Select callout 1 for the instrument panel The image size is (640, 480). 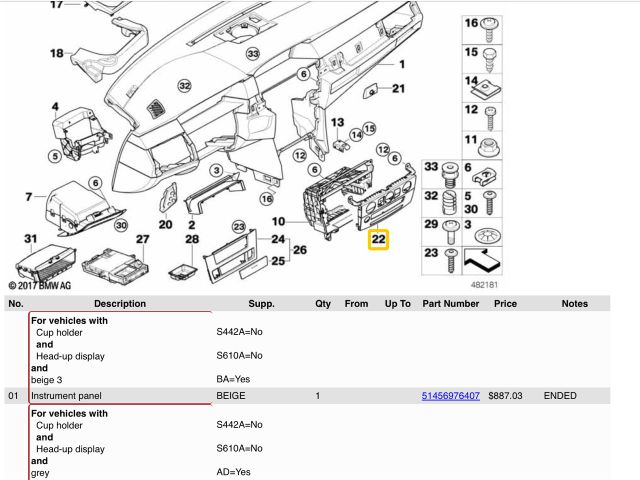coord(402,63)
